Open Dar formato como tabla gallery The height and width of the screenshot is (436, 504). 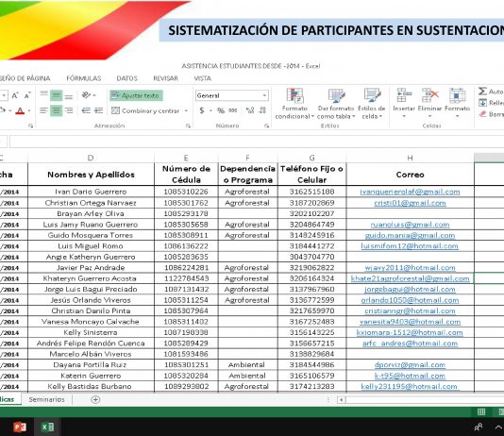pos(336,104)
